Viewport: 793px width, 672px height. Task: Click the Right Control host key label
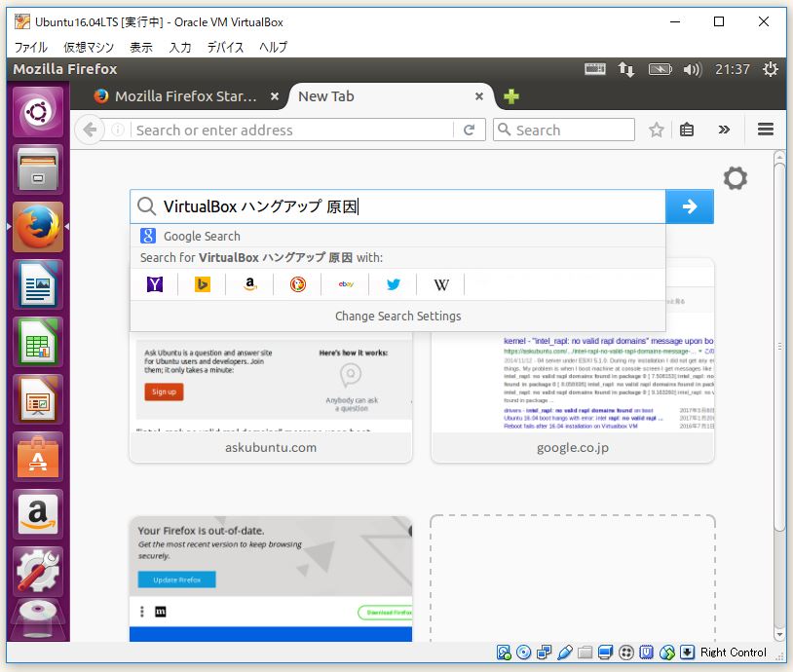(733, 653)
